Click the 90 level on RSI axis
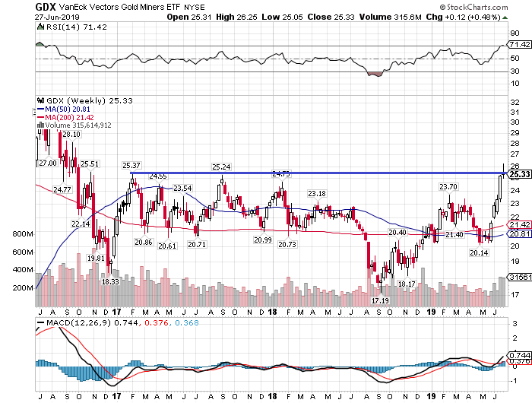Viewport: 532px width, 403px height. click(x=515, y=33)
